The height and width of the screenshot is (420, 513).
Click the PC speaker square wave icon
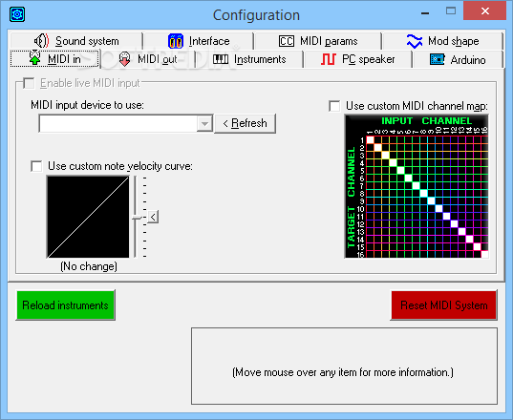point(329,59)
